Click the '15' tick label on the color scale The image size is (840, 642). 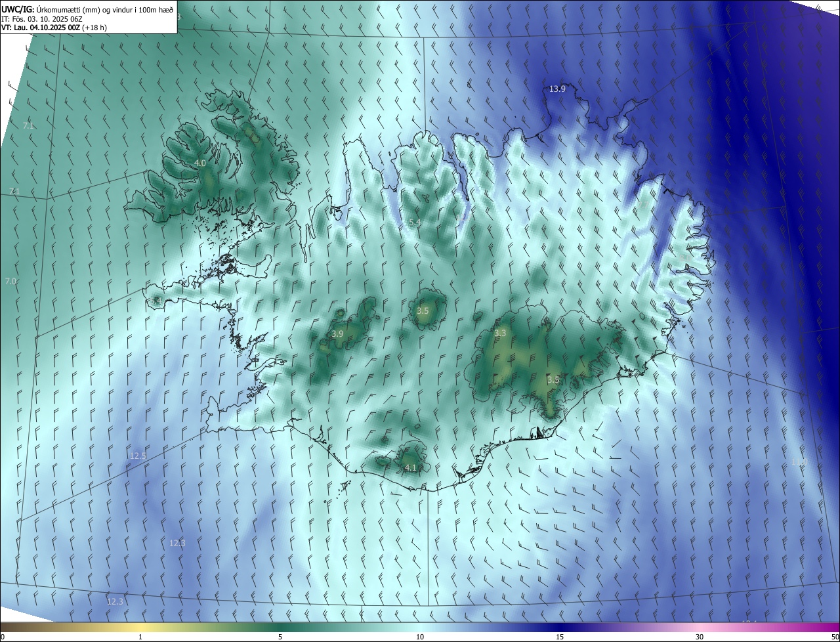(560, 637)
